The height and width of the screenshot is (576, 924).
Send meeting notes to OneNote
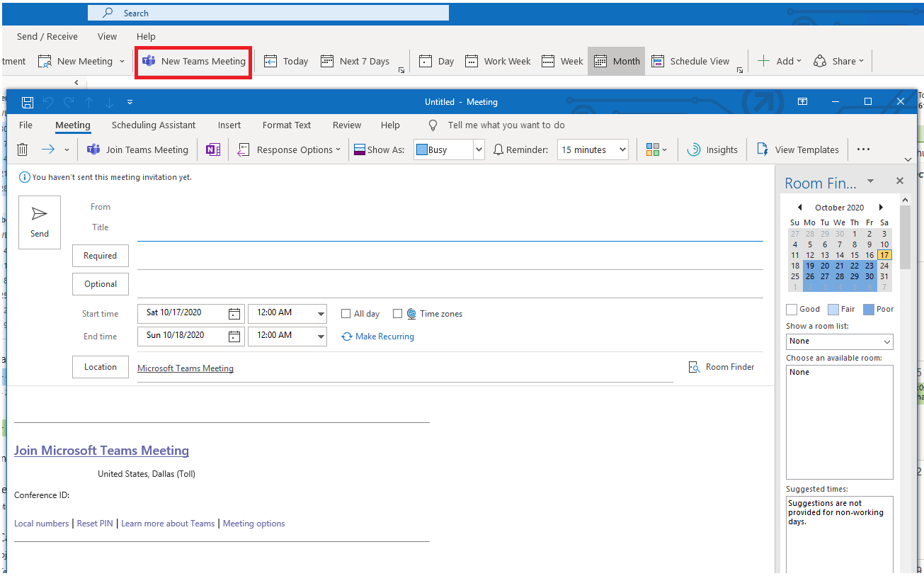coord(213,149)
